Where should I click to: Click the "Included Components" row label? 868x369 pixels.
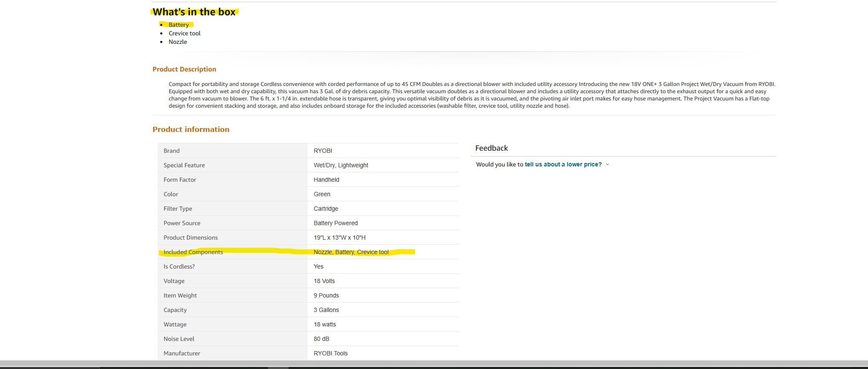193,252
